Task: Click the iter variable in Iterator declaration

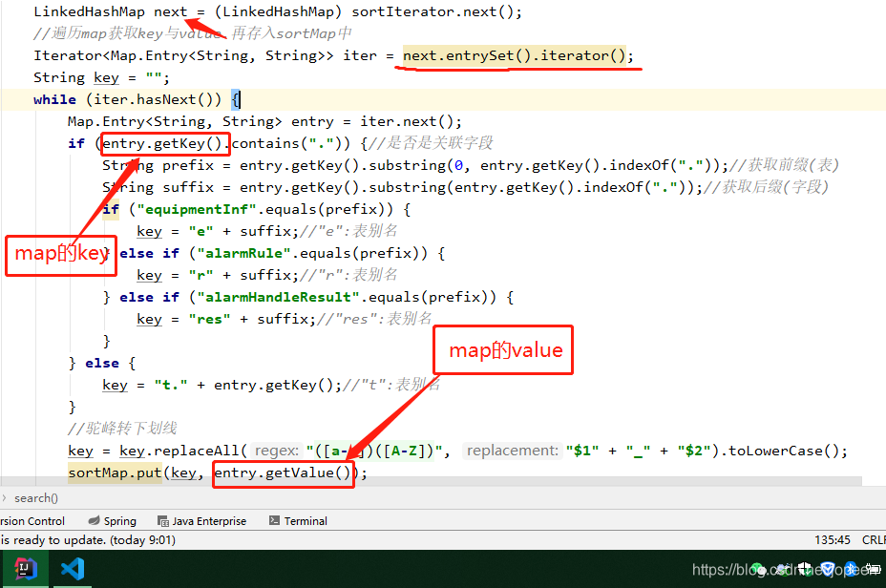Action: [x=359, y=56]
